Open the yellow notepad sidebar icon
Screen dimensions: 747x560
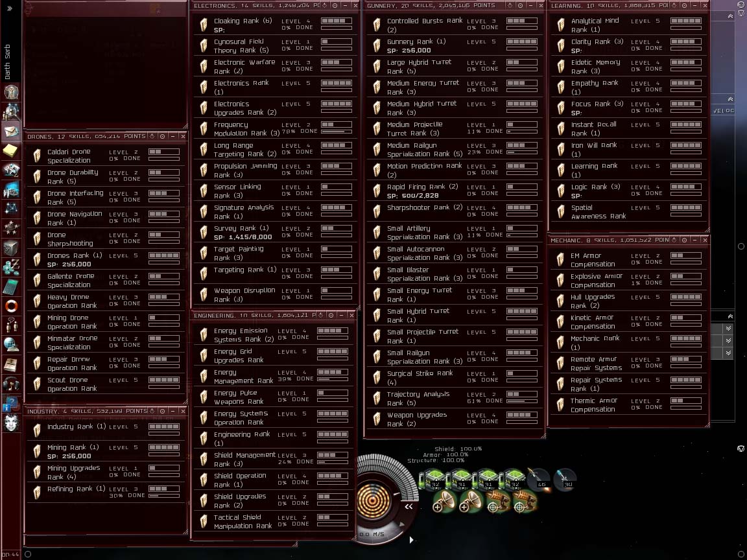pos(11,150)
